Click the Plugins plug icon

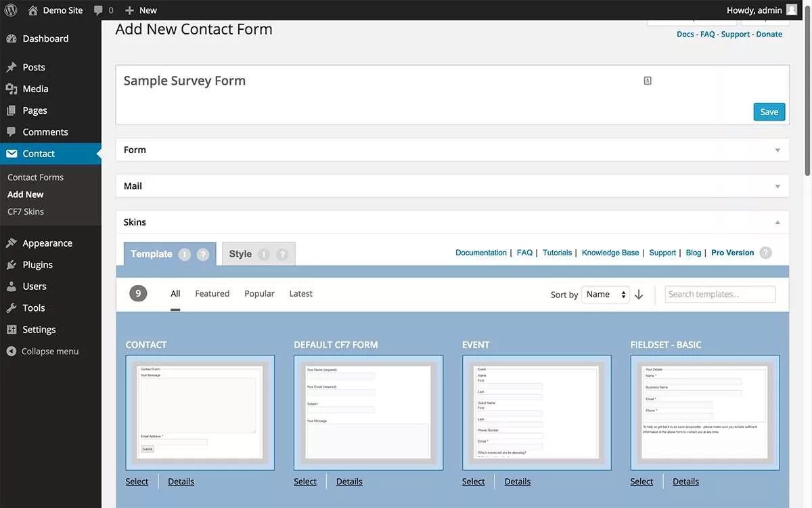12,265
